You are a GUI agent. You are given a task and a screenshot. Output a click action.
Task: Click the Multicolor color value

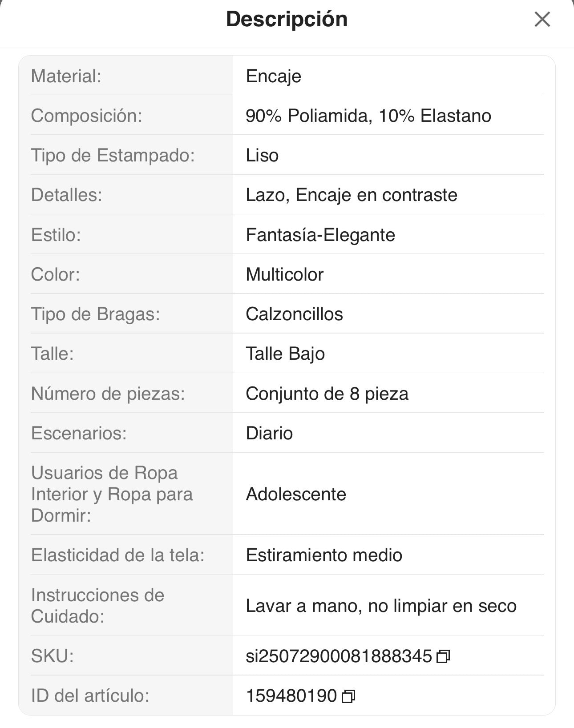pos(284,274)
